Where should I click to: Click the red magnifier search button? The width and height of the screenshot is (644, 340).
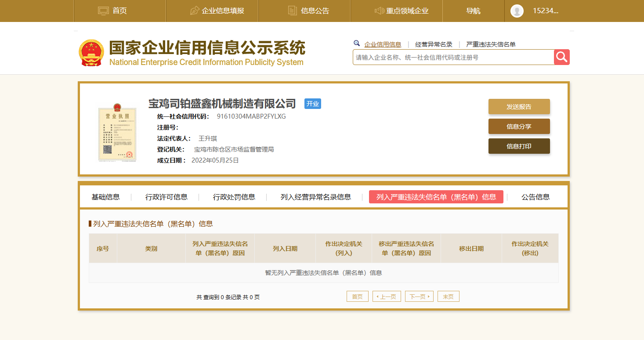(562, 57)
